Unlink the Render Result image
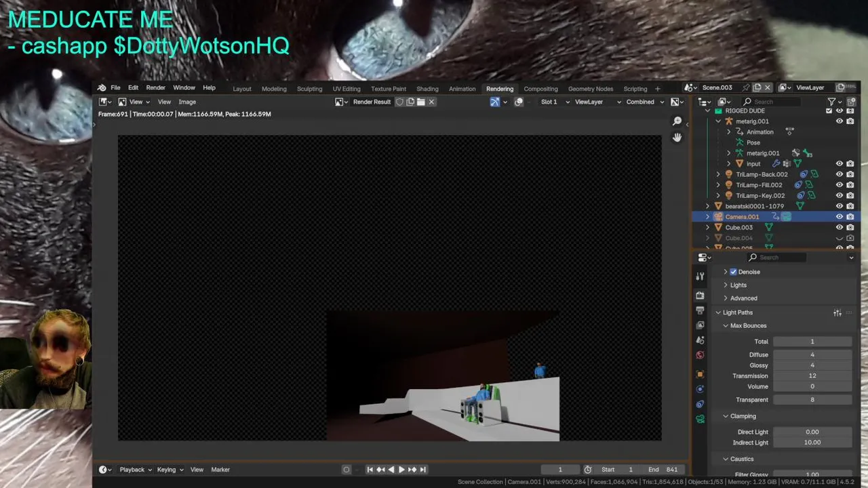 point(431,102)
